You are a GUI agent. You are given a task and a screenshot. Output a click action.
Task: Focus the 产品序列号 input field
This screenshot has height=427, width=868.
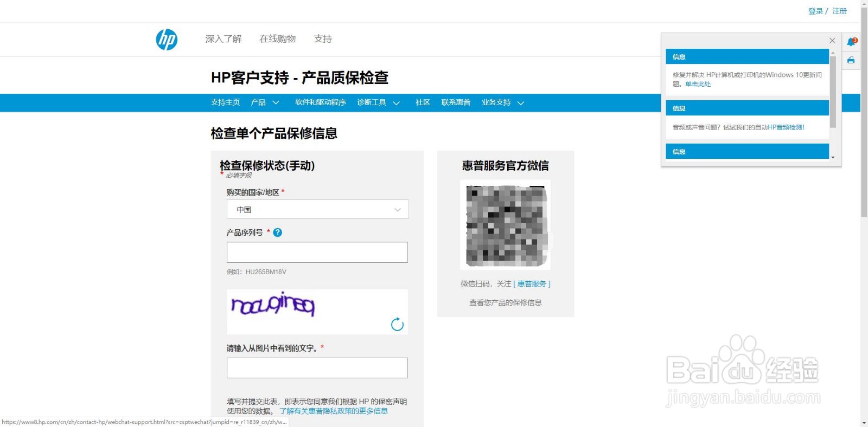pos(317,253)
